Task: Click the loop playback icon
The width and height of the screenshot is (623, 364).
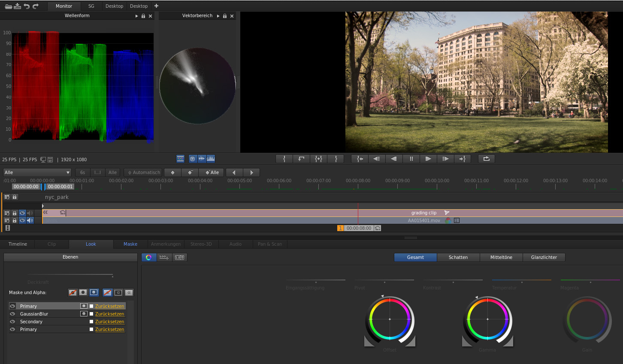Action: point(486,159)
